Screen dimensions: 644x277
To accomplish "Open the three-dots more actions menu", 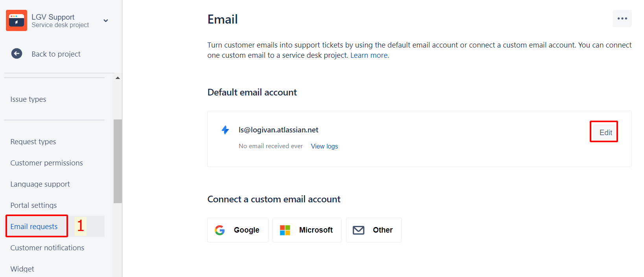I will click(622, 18).
